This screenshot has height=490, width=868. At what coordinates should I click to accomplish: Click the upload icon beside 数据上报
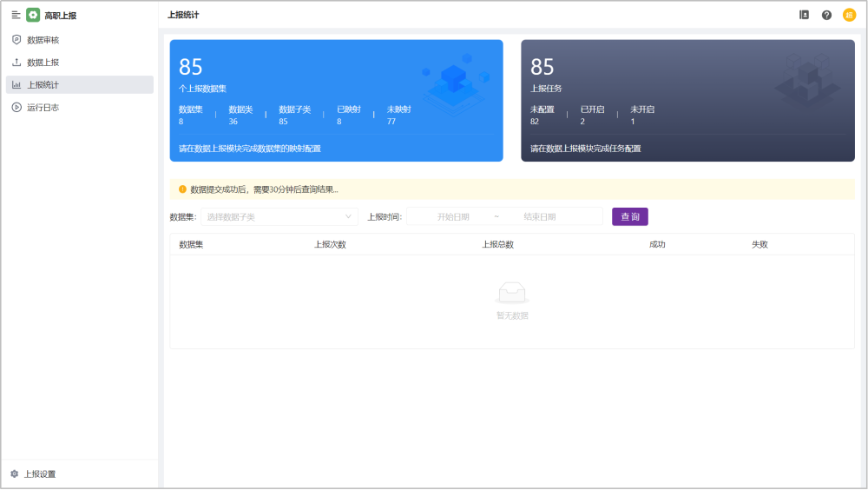click(x=16, y=62)
